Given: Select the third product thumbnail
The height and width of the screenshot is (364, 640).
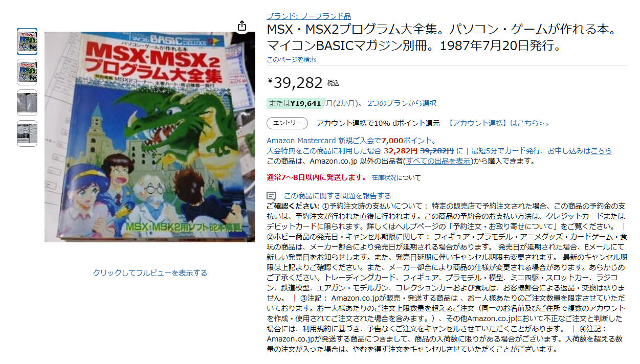Looking at the screenshot, I should click(27, 103).
